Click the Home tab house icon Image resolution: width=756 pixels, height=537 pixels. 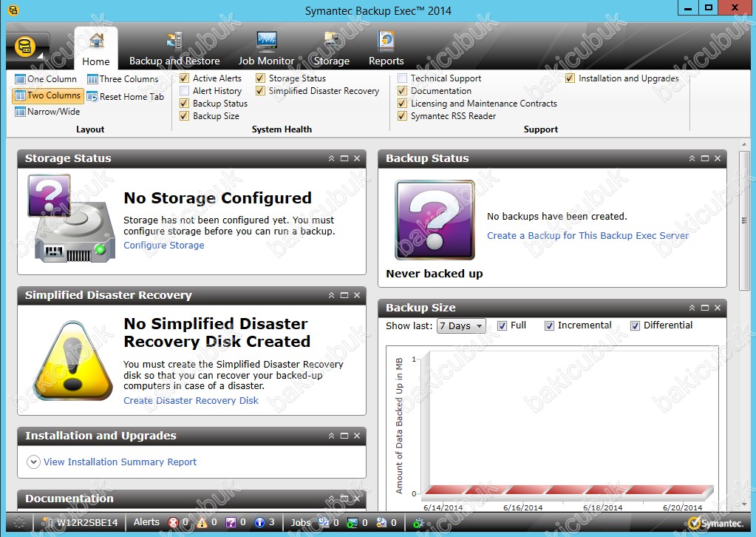[x=96, y=41]
